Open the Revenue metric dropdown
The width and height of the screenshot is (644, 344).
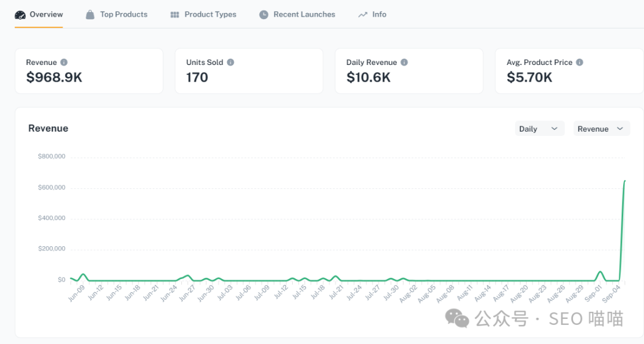[601, 129]
